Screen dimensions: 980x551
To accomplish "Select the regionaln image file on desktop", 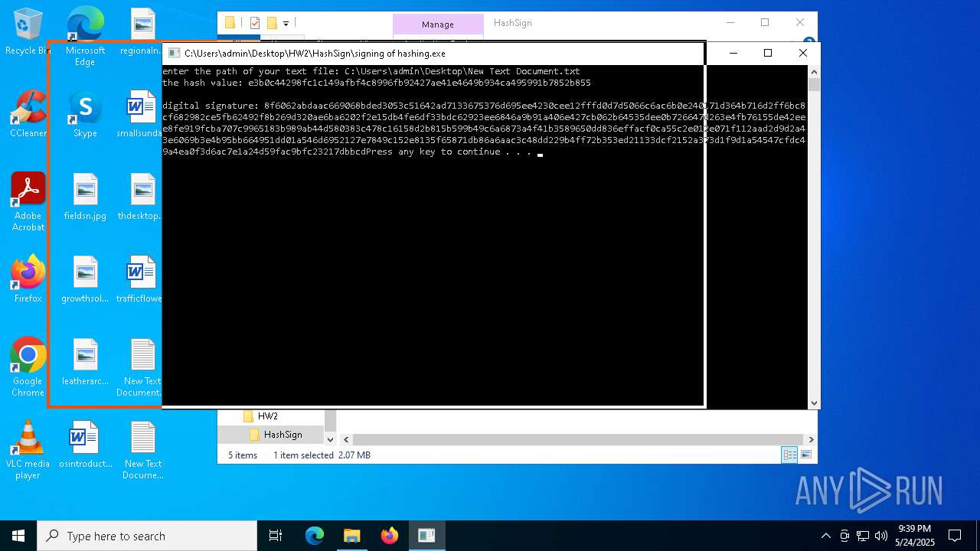I will click(x=140, y=32).
